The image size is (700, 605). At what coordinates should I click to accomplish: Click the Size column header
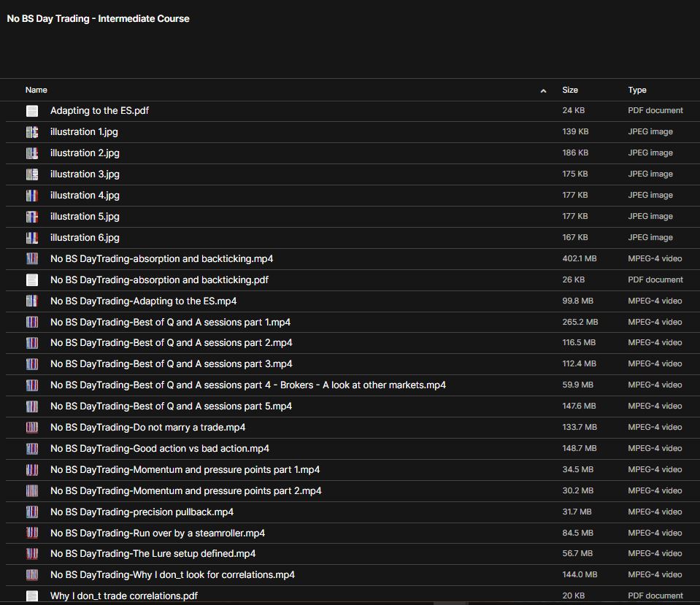pos(570,90)
